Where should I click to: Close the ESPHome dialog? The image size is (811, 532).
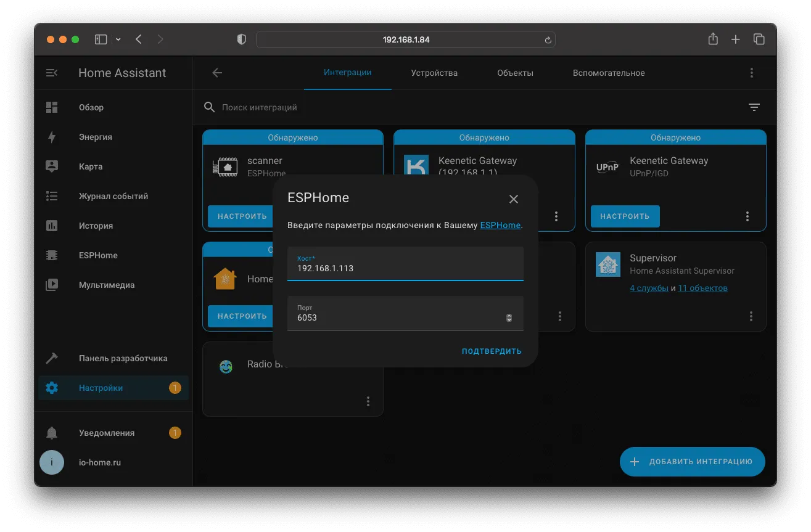click(514, 199)
